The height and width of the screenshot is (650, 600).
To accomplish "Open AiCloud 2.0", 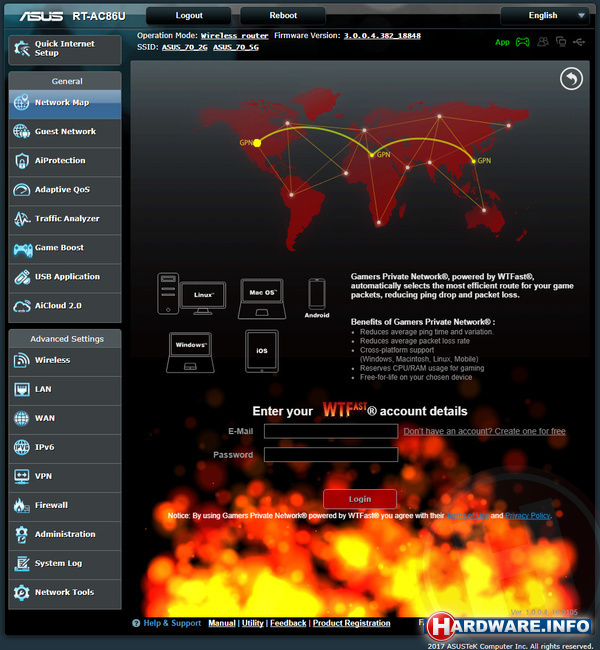I will click(65, 306).
